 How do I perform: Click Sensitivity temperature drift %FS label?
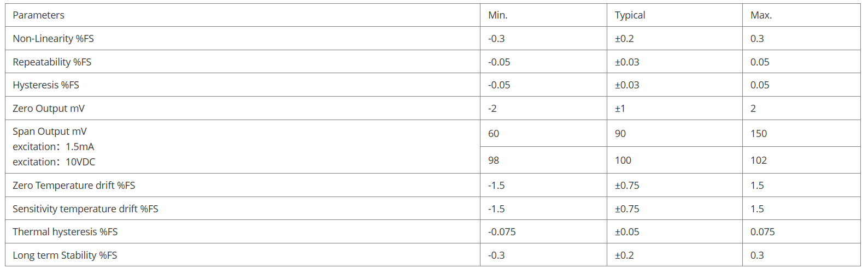tap(85, 209)
